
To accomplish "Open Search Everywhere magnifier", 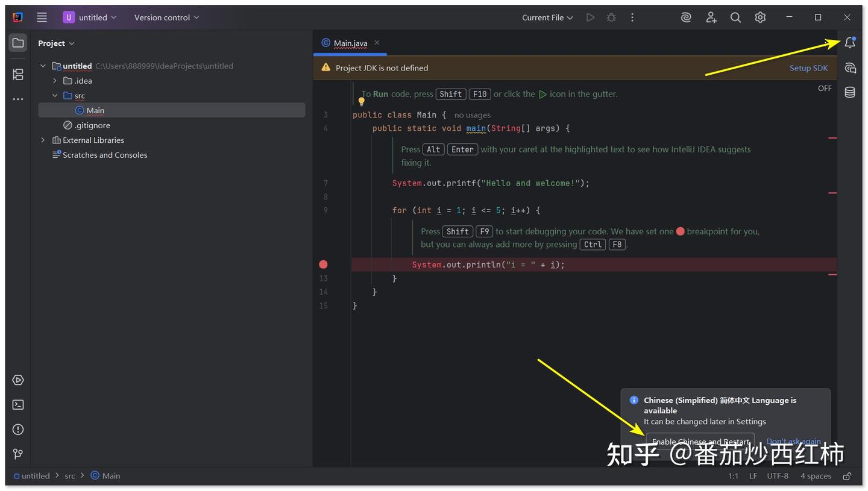I will coord(735,17).
